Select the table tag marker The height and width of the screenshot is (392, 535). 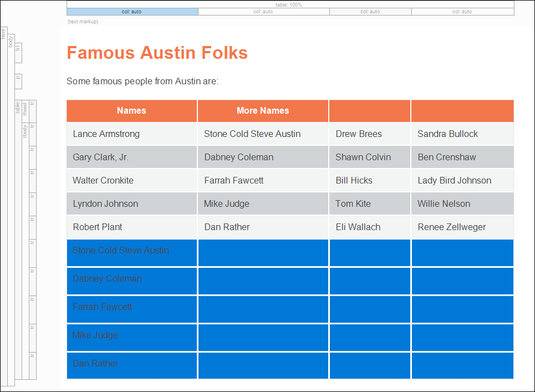[18, 240]
